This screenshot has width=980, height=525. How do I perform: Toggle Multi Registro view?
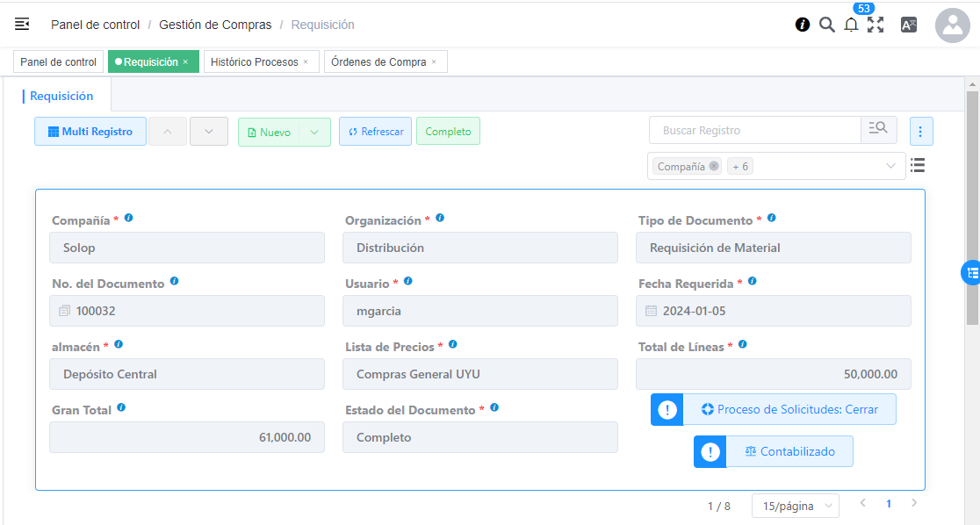coord(90,132)
